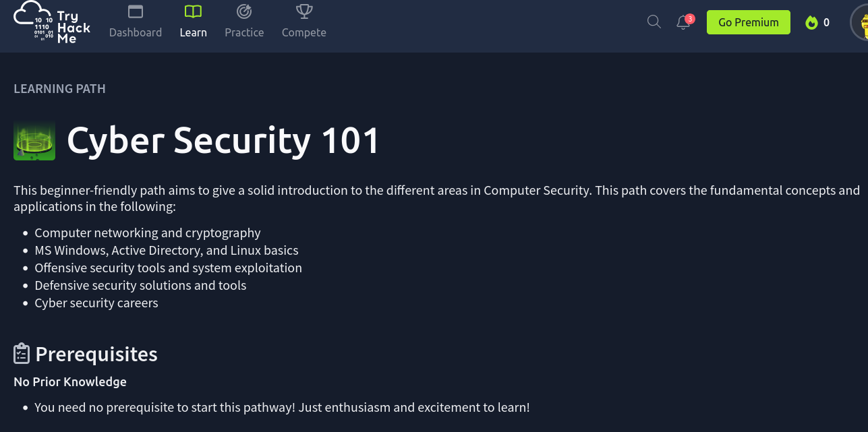Click the streak counter number 0

click(x=826, y=23)
